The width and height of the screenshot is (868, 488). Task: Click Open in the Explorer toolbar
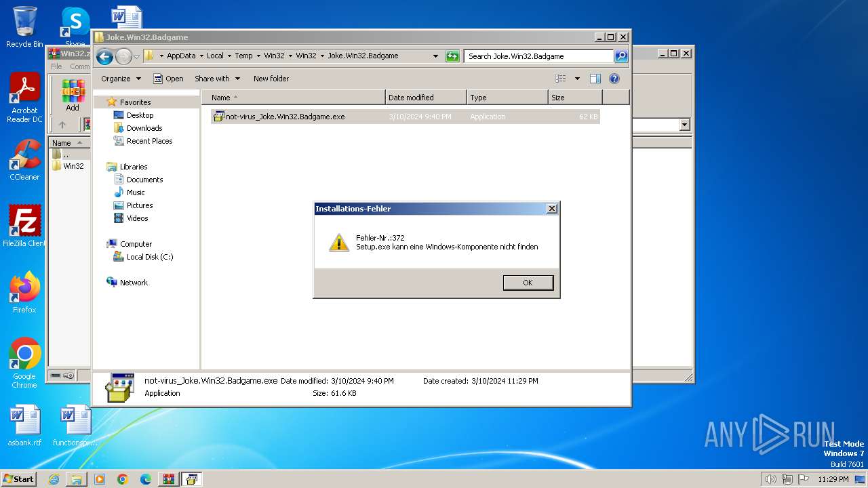coord(168,79)
